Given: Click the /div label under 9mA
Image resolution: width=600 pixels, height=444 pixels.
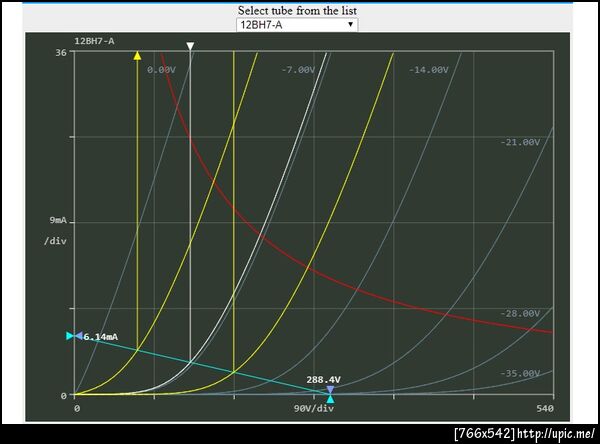Looking at the screenshot, I should coord(55,241).
